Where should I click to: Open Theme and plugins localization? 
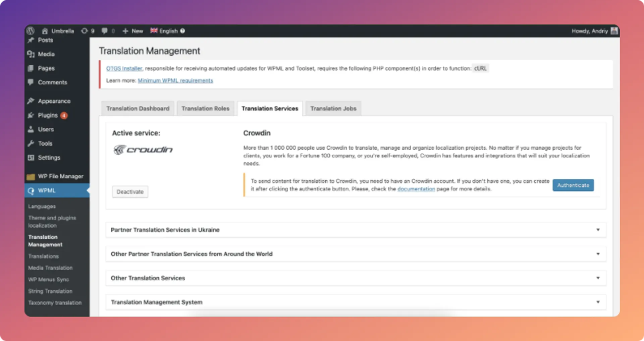pos(52,222)
